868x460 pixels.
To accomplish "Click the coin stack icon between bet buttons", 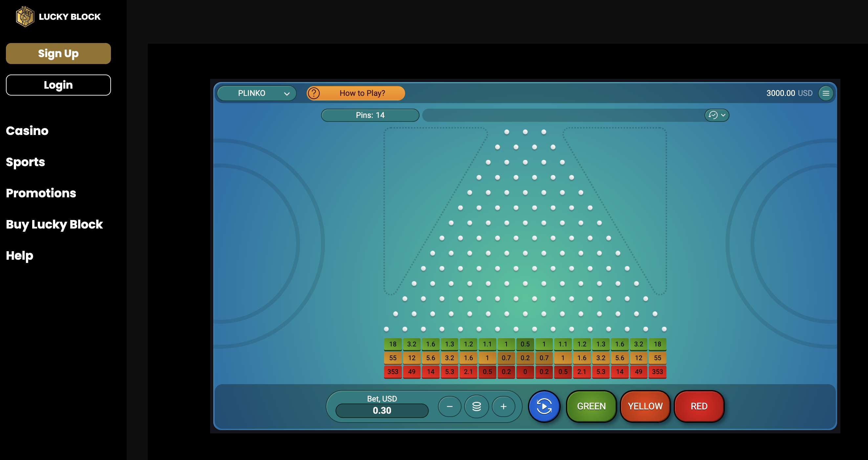I will [476, 406].
